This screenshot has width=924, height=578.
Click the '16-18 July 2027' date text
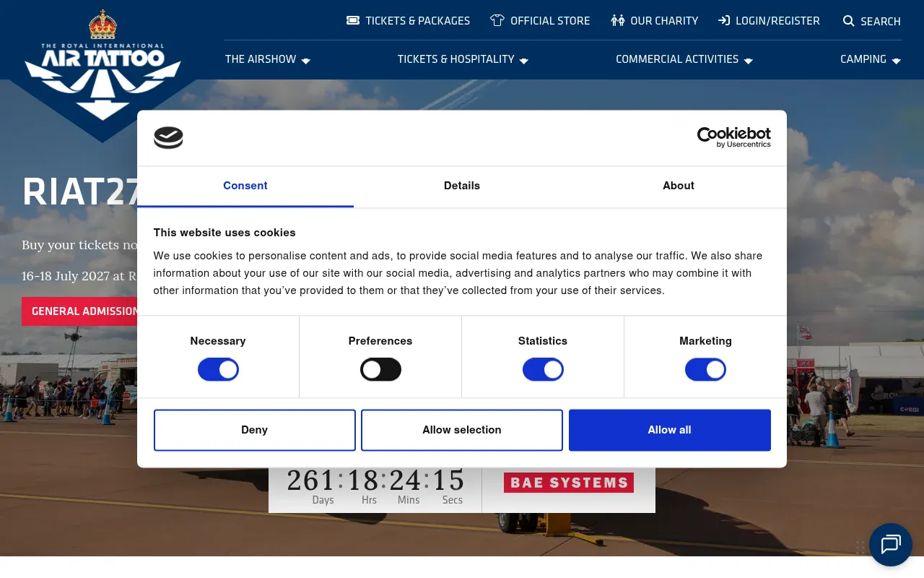66,276
